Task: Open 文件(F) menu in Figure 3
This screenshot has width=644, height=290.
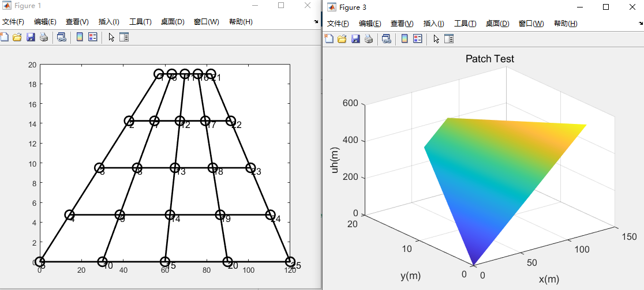Action: 338,24
